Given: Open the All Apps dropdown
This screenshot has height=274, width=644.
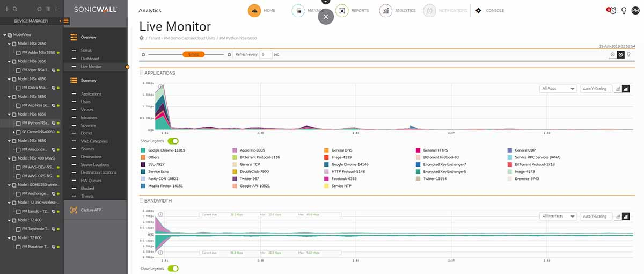Looking at the screenshot, I should pyautogui.click(x=558, y=89).
